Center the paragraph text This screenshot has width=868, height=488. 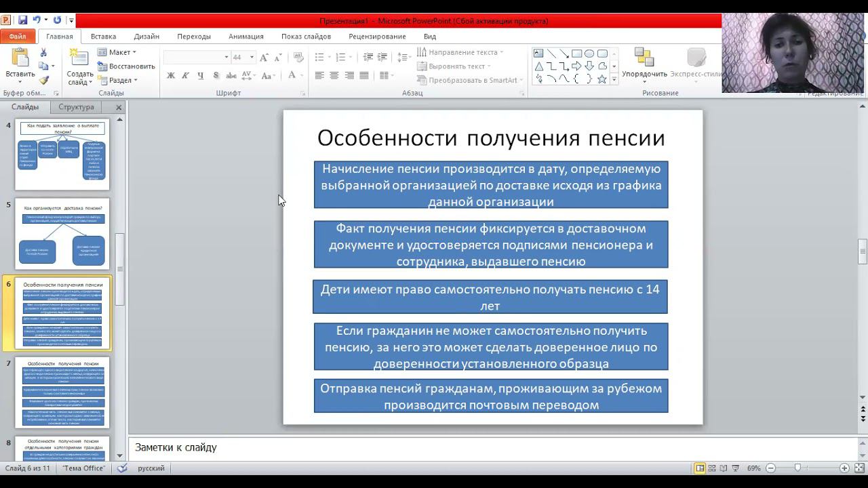pyautogui.click(x=334, y=75)
